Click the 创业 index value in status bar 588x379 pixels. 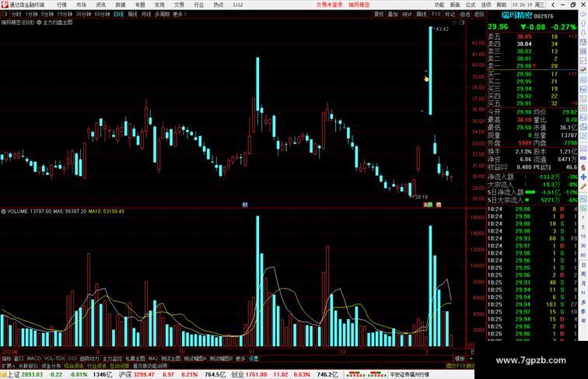(256, 374)
